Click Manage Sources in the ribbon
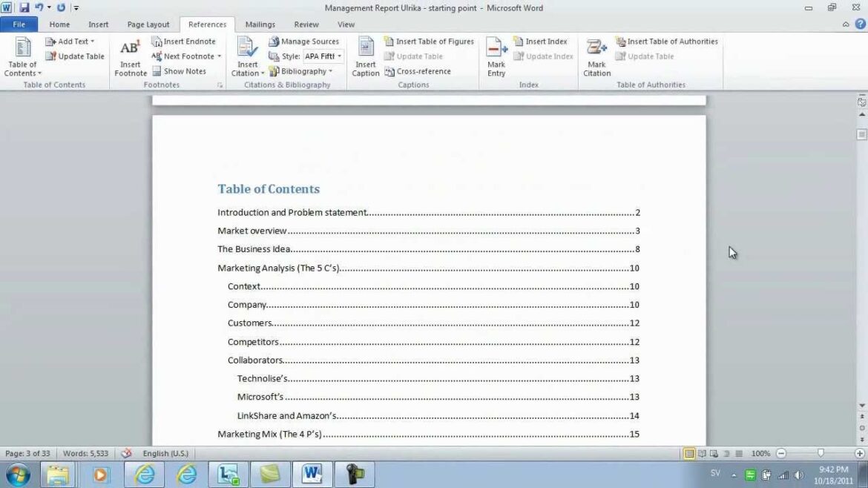This screenshot has width=868, height=488. click(303, 42)
